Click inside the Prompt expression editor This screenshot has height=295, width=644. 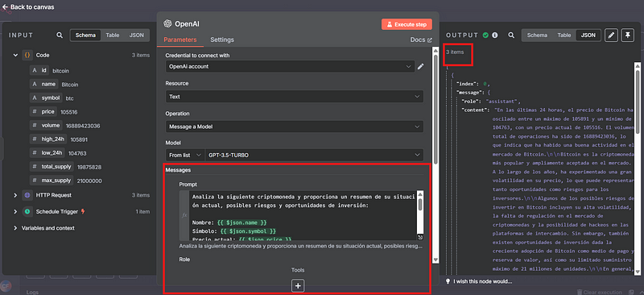[303, 215]
